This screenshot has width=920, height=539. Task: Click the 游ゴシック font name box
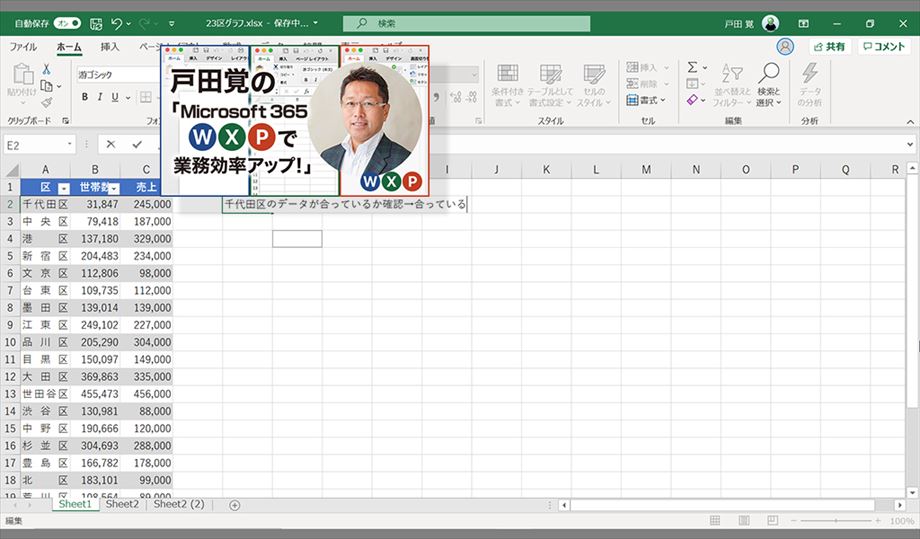click(117, 75)
